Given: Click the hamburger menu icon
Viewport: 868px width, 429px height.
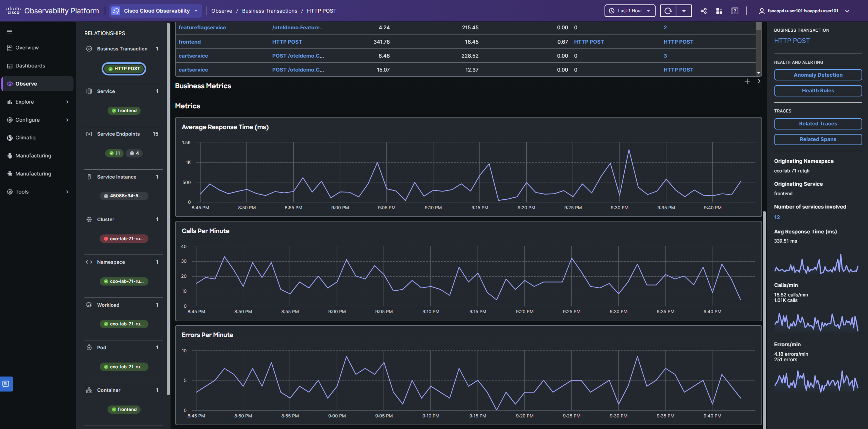Looking at the screenshot, I should 9,32.
